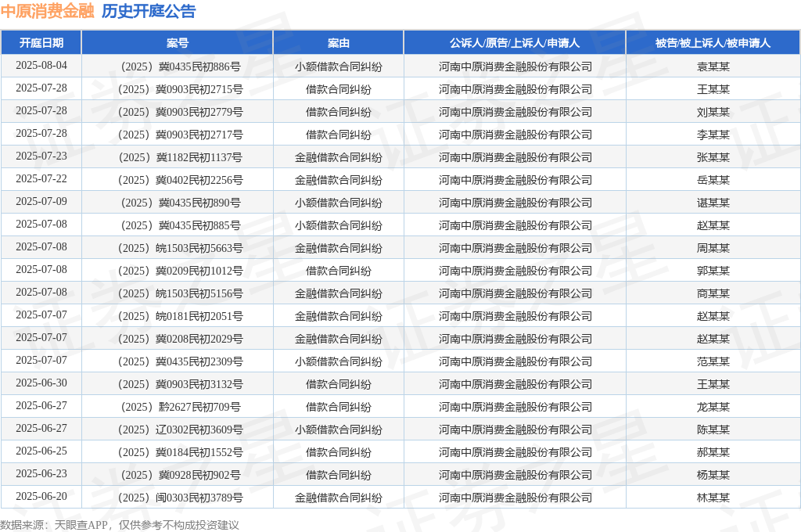Viewport: 801px width, 532px height.
Task: Click 金融借款合同纠纷 in the 2025-06-20 row
Action: 338,498
